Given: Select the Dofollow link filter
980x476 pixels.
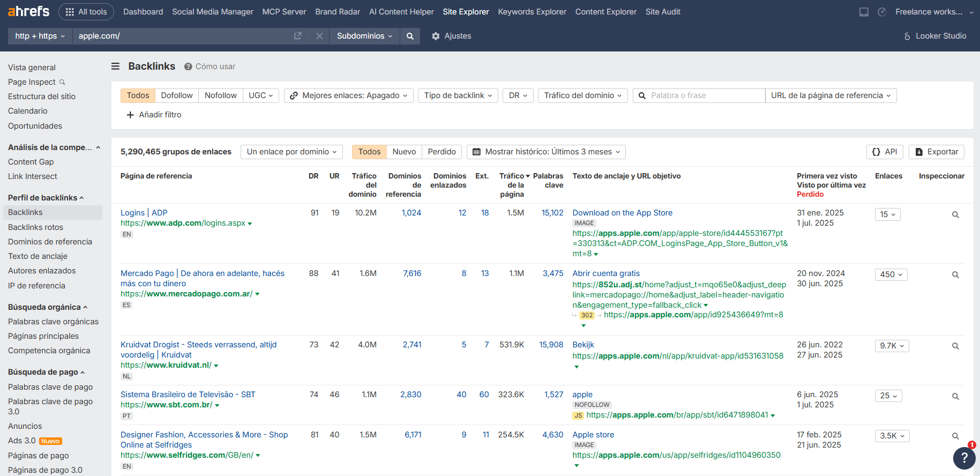Looking at the screenshot, I should click(x=176, y=95).
